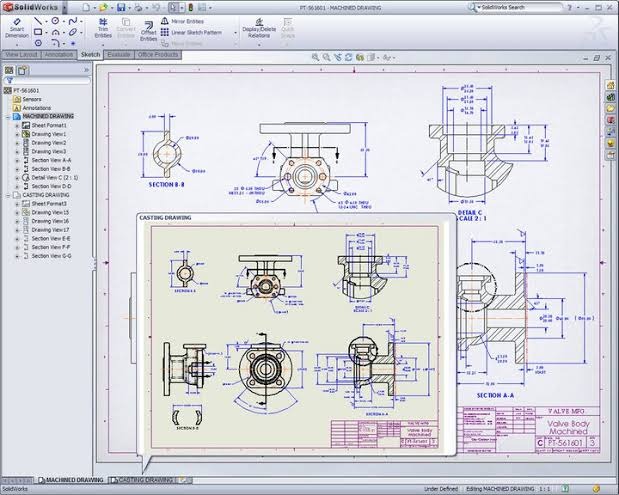Open SolidWorks Resources home icon in task pane

click(x=611, y=85)
